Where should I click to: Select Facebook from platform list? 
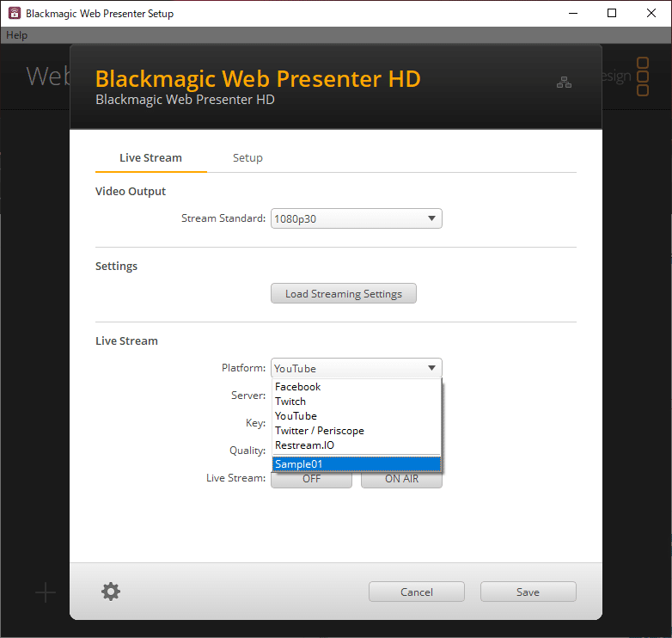(356, 387)
